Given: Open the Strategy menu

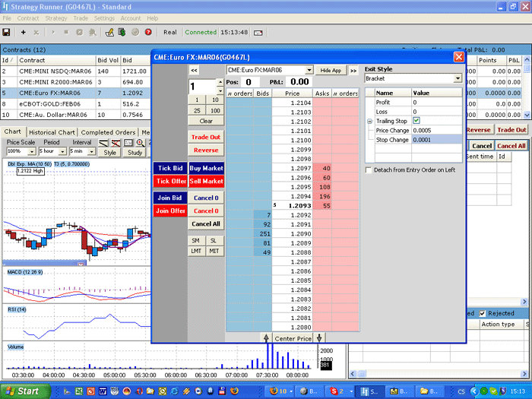Looking at the screenshot, I should (x=55, y=18).
